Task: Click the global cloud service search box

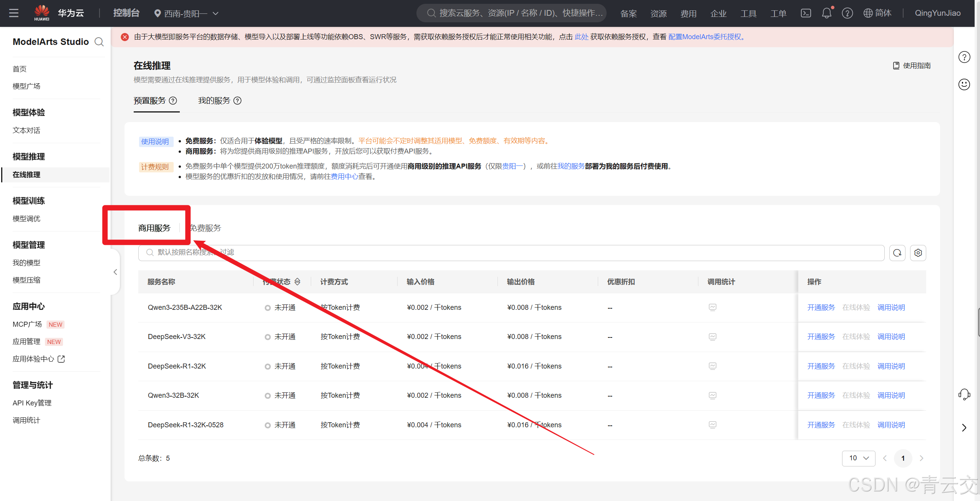Action: point(511,13)
